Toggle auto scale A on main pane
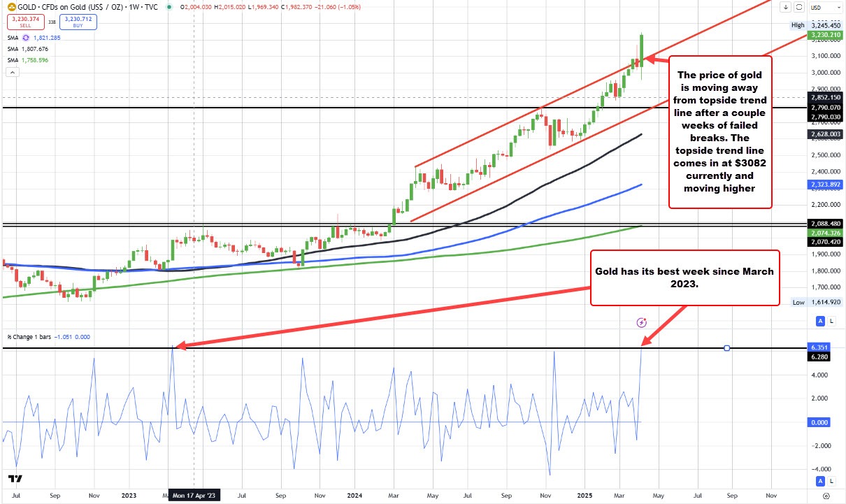846x504 pixels. tap(822, 321)
